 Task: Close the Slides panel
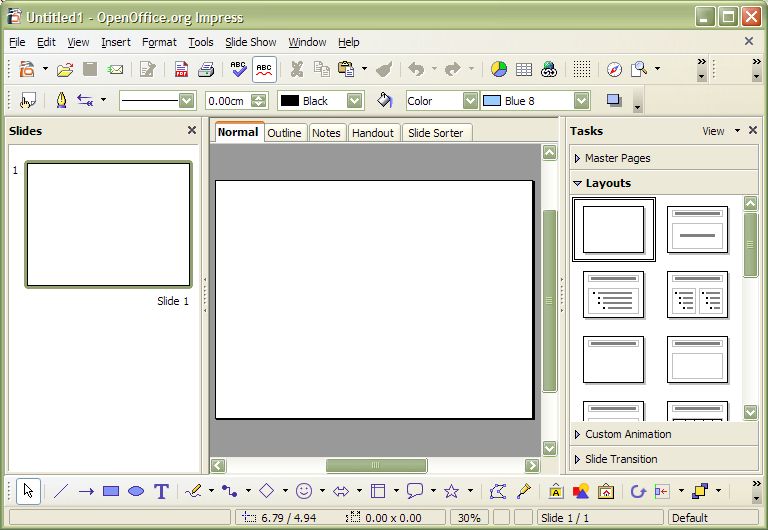point(192,130)
